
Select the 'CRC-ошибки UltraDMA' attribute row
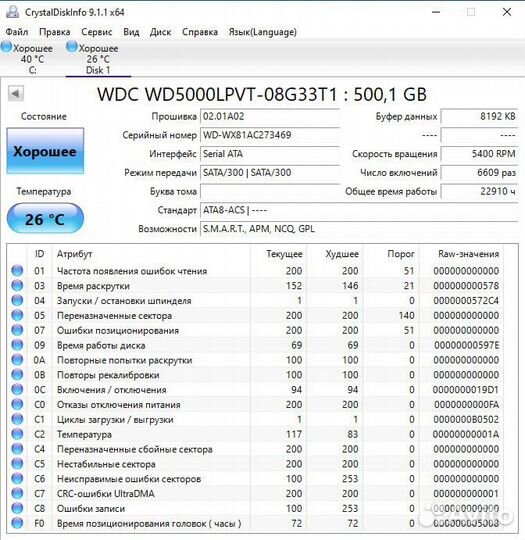[x=255, y=493]
